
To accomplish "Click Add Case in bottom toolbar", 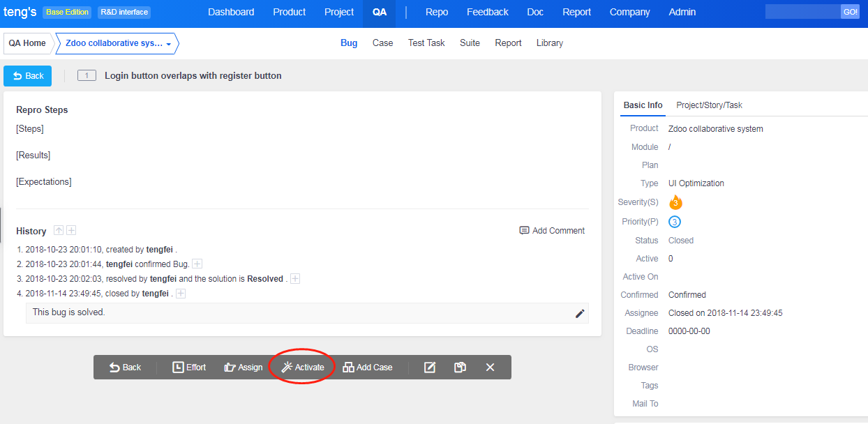I will click(x=368, y=368).
